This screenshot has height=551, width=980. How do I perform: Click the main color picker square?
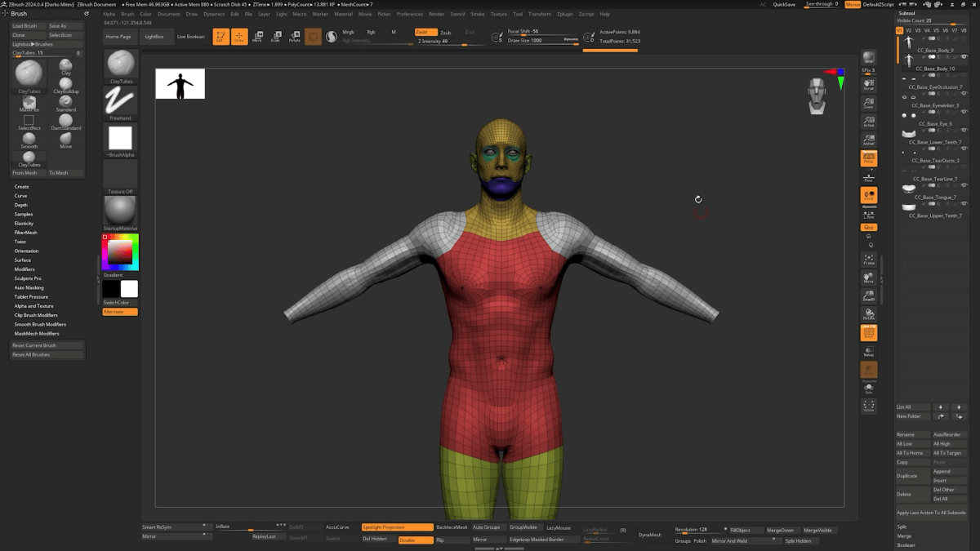(x=120, y=252)
